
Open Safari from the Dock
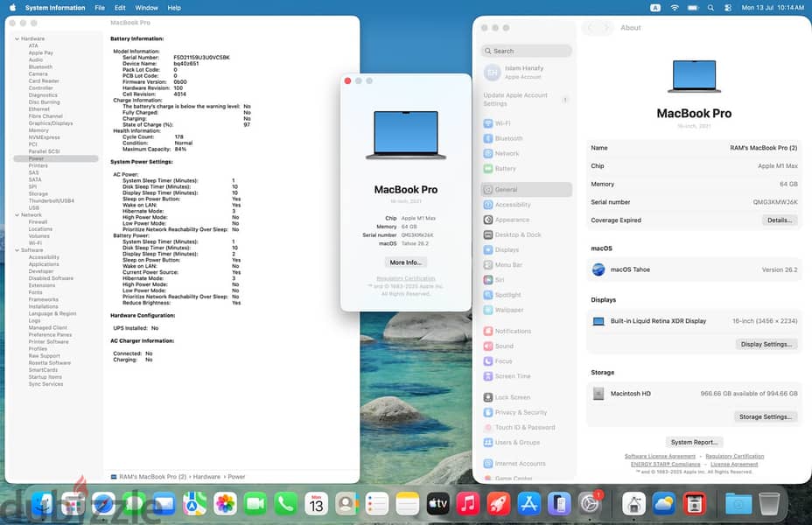tap(103, 503)
